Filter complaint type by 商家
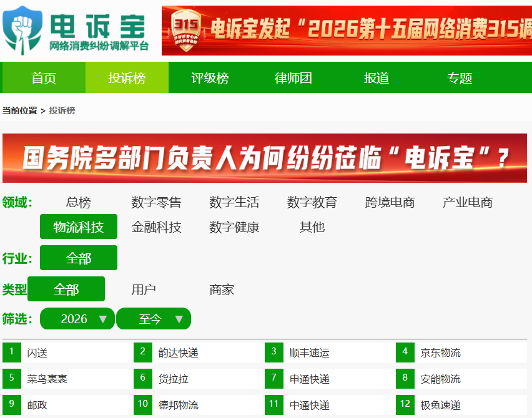The image size is (532, 418). click(222, 289)
